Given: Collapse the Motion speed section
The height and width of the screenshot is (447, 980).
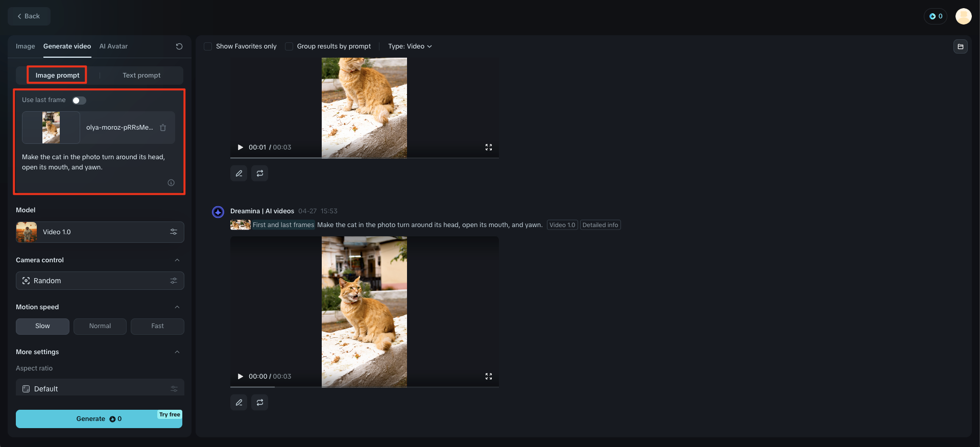Looking at the screenshot, I should tap(177, 307).
